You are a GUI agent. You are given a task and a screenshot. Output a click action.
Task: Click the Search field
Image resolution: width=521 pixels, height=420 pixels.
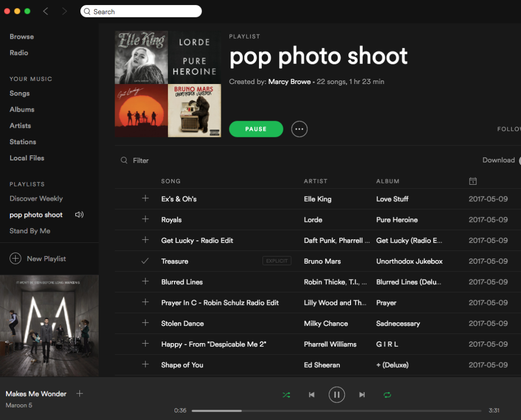pos(141,11)
